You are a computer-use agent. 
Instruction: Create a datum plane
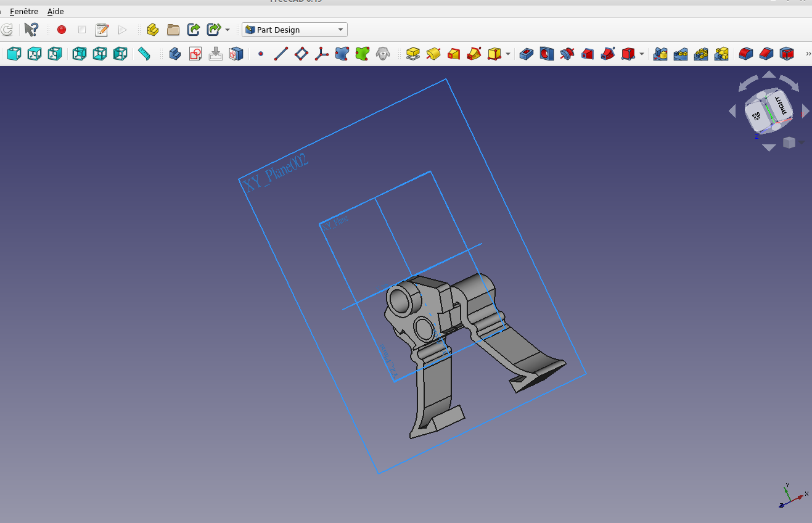pos(301,54)
